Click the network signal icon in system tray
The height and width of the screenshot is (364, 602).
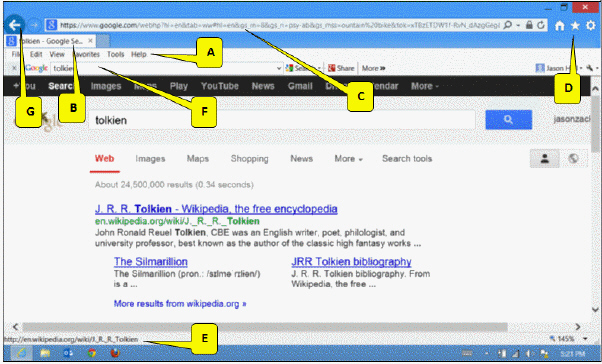point(516,354)
